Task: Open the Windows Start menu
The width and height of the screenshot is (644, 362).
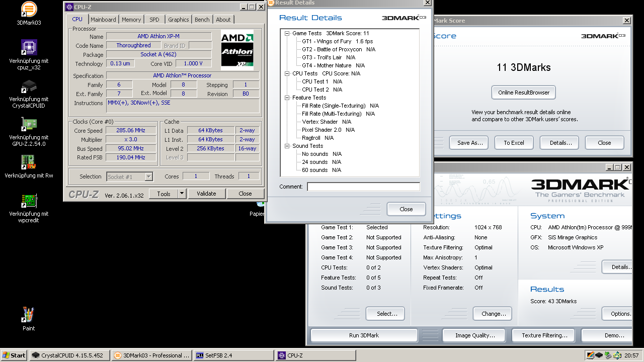Action: (x=14, y=355)
